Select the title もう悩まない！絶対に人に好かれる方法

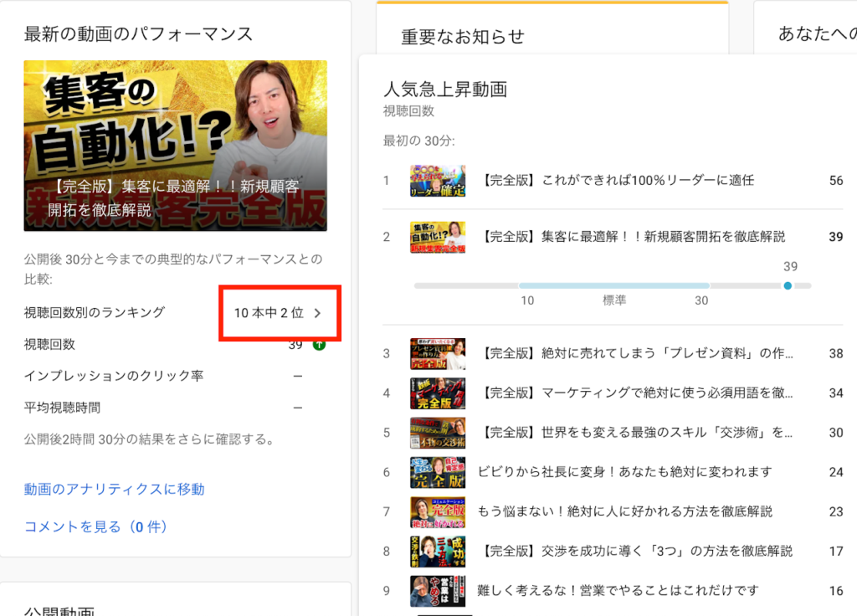pyautogui.click(x=624, y=511)
